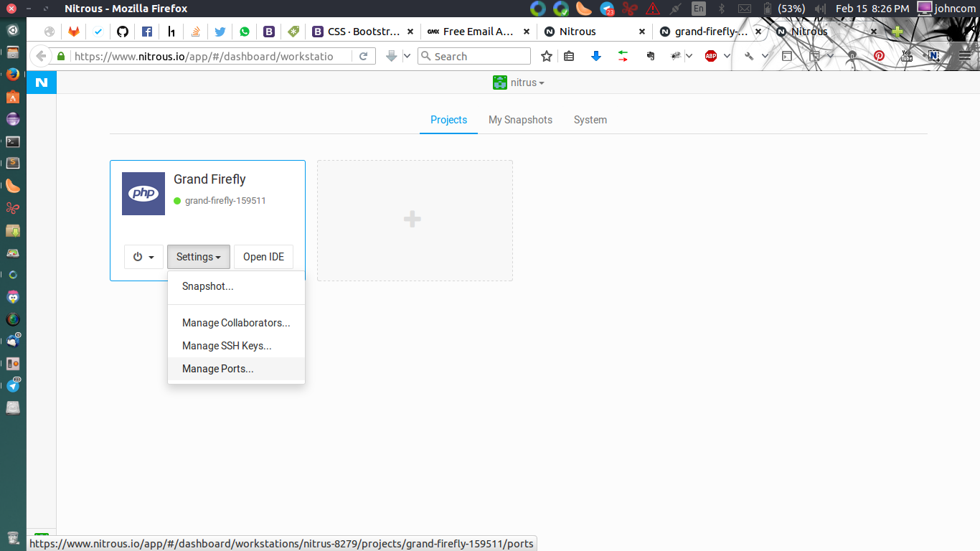Open the bookmarks list icon
The width and height of the screenshot is (980, 551).
click(569, 56)
